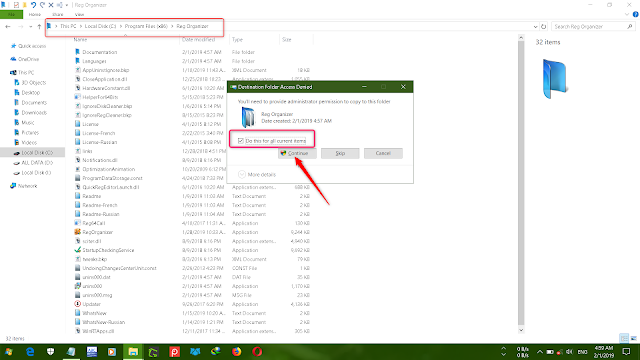Switch to Large icons view icon

click(633, 338)
